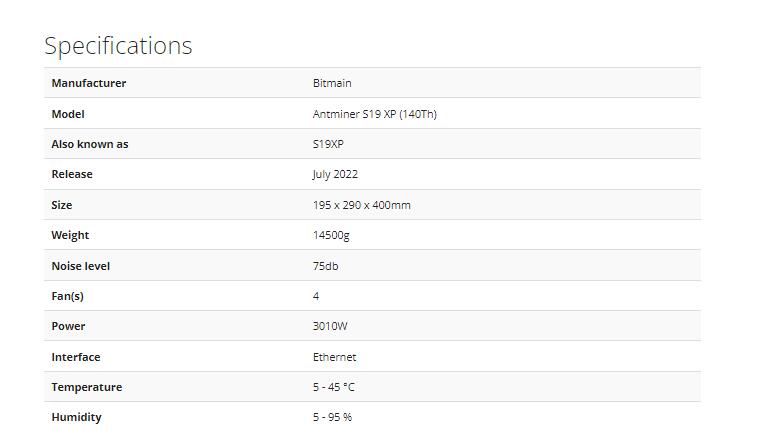Click the Power row label
Image resolution: width=764 pixels, height=444 pixels.
tap(68, 326)
